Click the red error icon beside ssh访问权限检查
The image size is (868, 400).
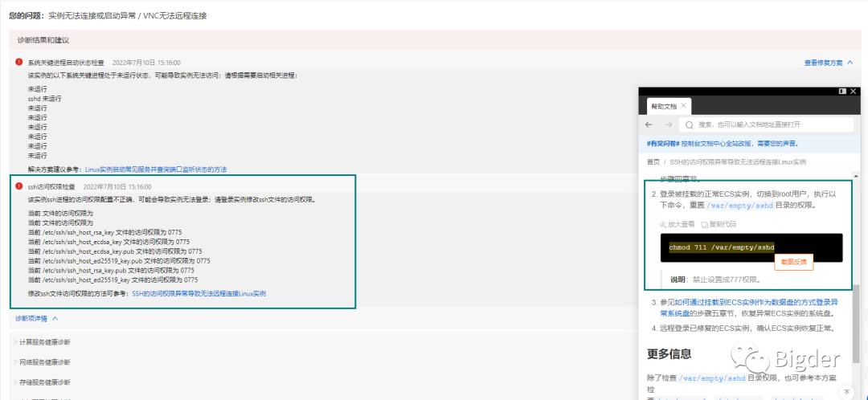click(18, 186)
